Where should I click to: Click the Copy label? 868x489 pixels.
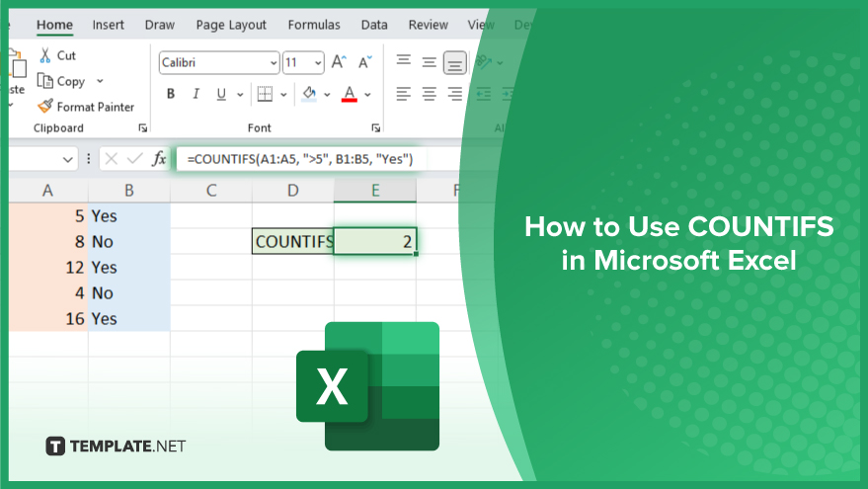(71, 81)
